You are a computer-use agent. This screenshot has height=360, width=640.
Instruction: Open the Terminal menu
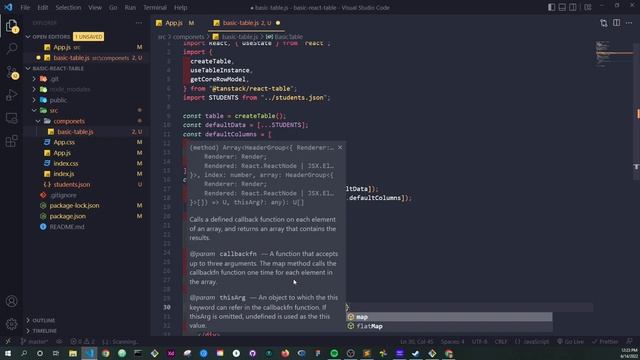[155, 7]
